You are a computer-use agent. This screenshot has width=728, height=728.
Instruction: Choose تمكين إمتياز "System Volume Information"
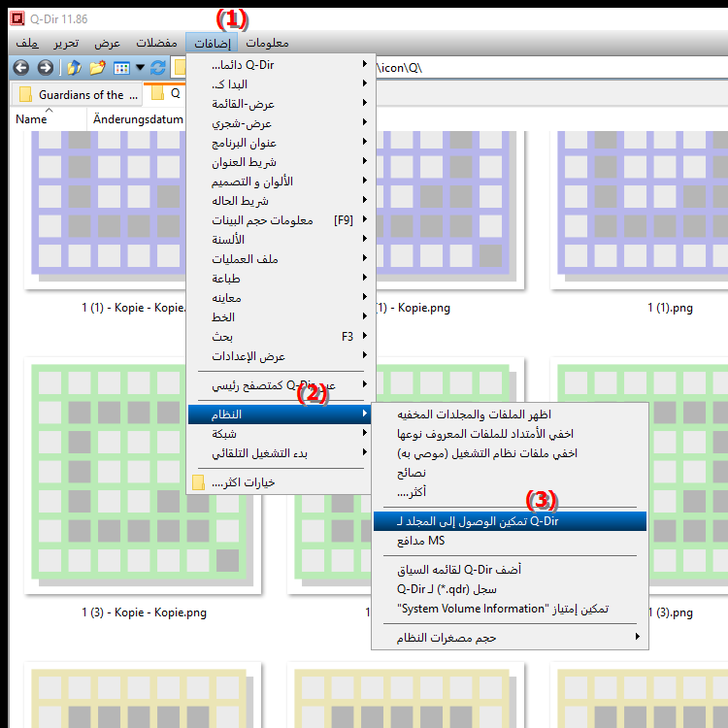point(510,609)
